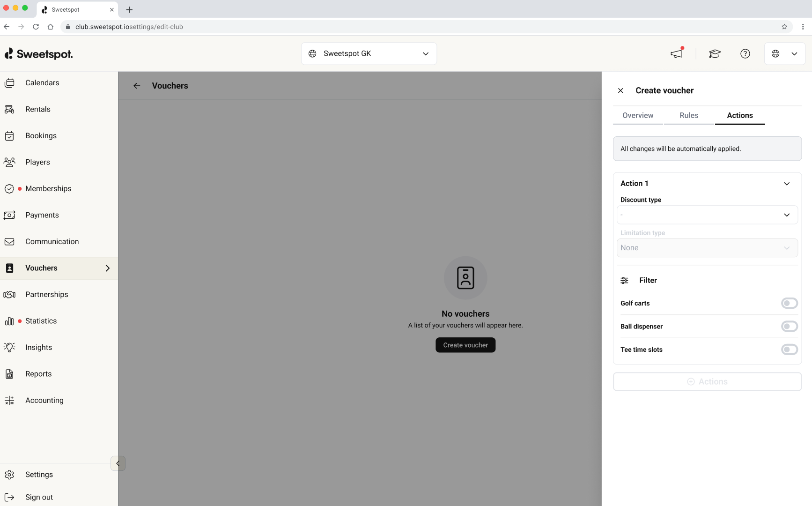This screenshot has width=812, height=506.
Task: Open the browser three-dot menu
Action: pos(803,27)
